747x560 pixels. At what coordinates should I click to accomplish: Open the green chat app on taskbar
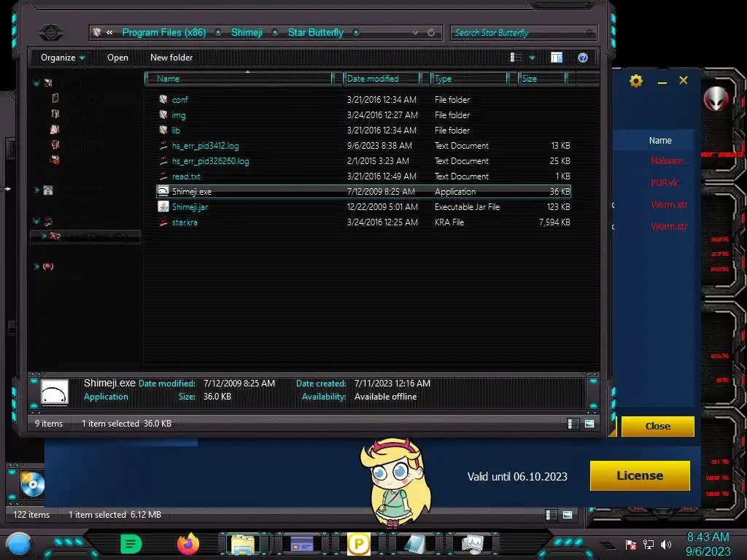tap(131, 544)
